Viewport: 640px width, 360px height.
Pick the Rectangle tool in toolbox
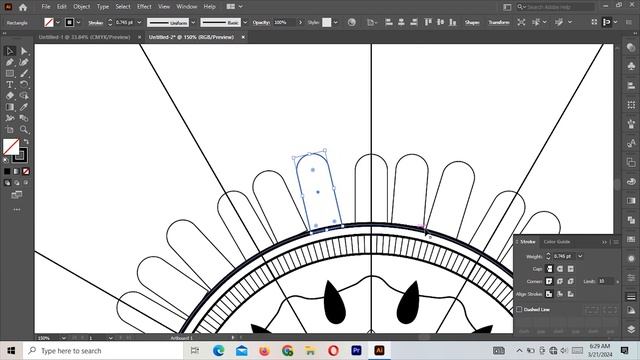(10, 73)
